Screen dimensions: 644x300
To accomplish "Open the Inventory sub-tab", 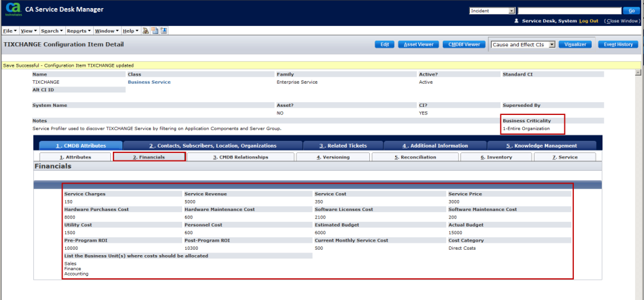I will click(496, 157).
